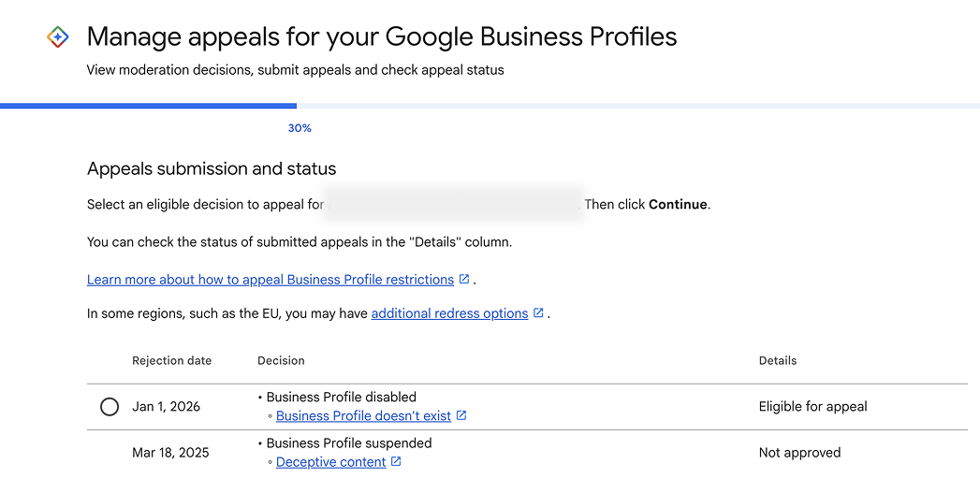Click the Rejection date column header
This screenshot has height=493, width=980.
point(171,361)
